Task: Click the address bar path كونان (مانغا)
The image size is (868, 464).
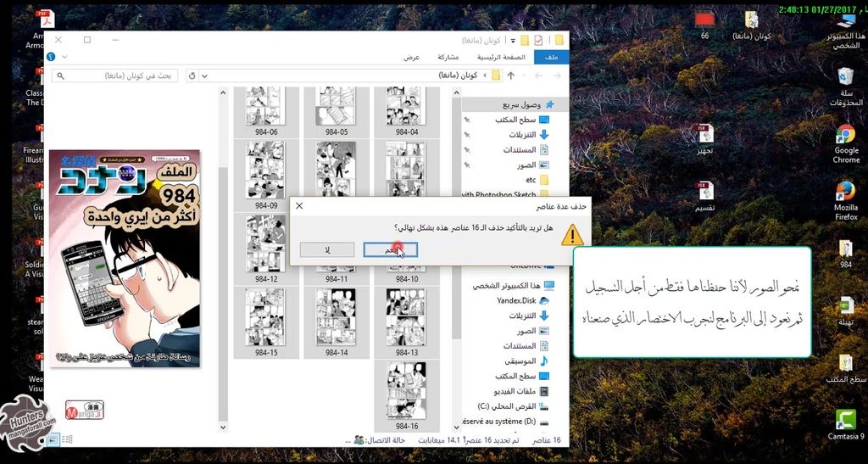Action: coord(458,75)
